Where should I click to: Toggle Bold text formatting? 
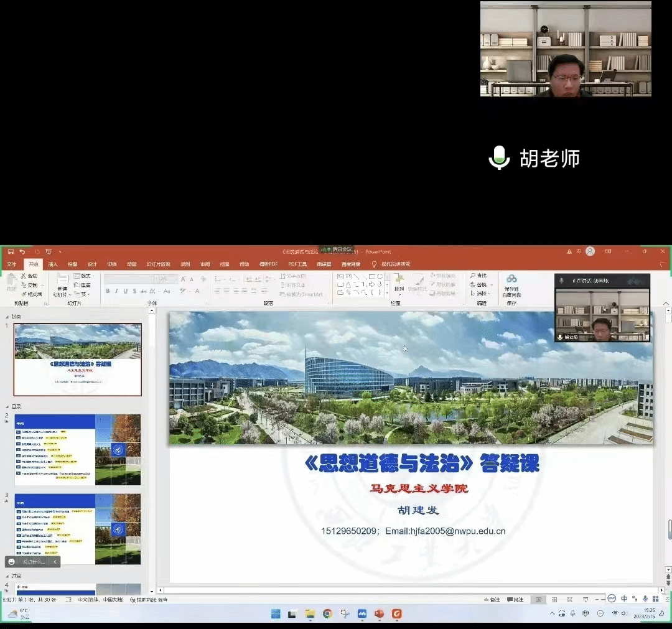coord(108,291)
